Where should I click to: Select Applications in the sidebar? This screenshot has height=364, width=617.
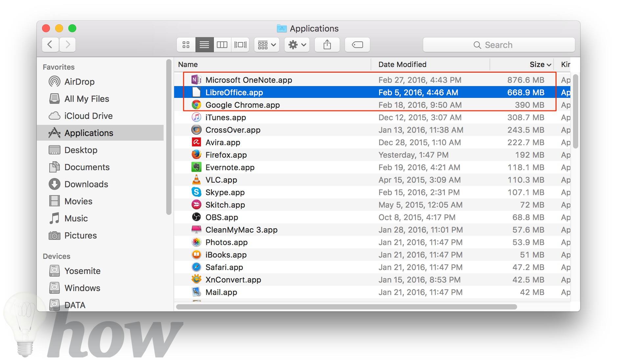pos(100,133)
